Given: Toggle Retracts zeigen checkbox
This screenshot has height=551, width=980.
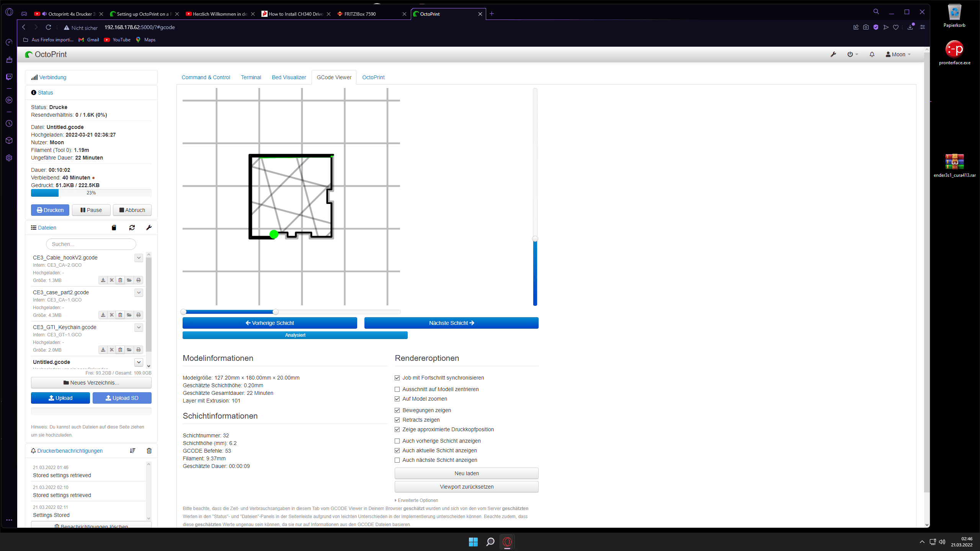Looking at the screenshot, I should pyautogui.click(x=397, y=420).
